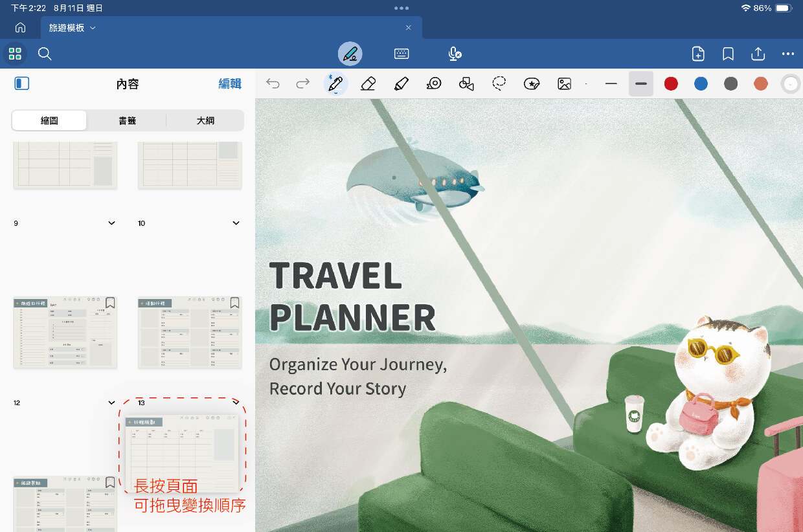The height and width of the screenshot is (532, 803).
Task: Select the tape tool
Action: pyautogui.click(x=434, y=83)
